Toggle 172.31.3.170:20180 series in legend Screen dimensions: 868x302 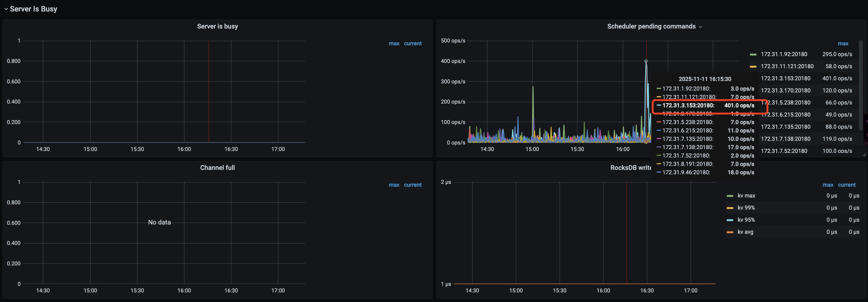(786, 91)
